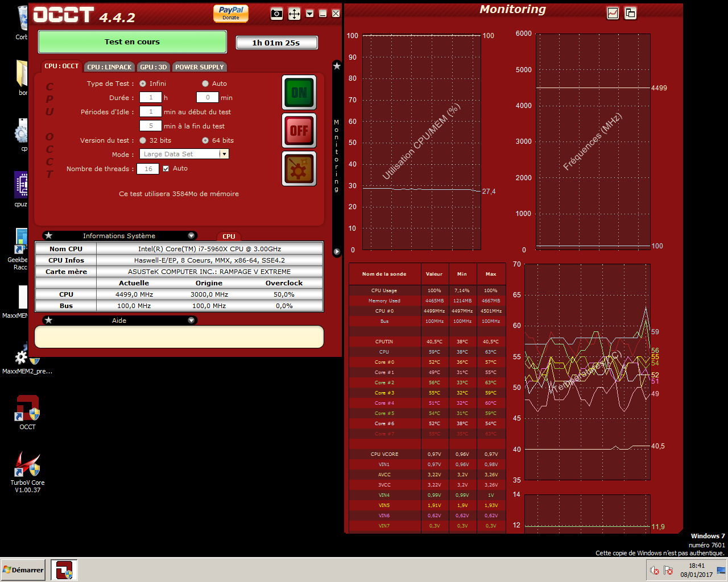Click the camera screenshot icon in OCCT
Image resolution: width=728 pixels, height=582 pixels.
coord(276,14)
